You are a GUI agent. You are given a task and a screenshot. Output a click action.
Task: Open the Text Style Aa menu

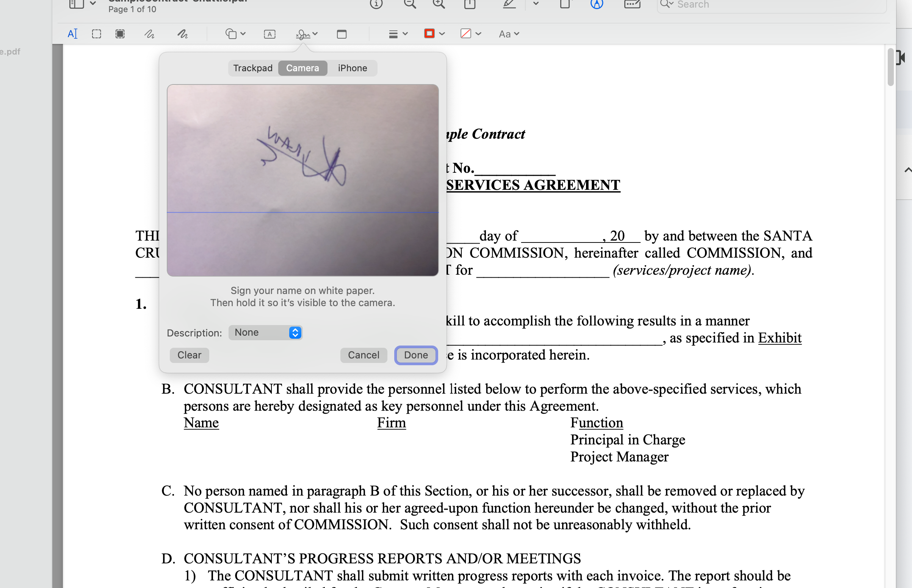click(x=509, y=34)
